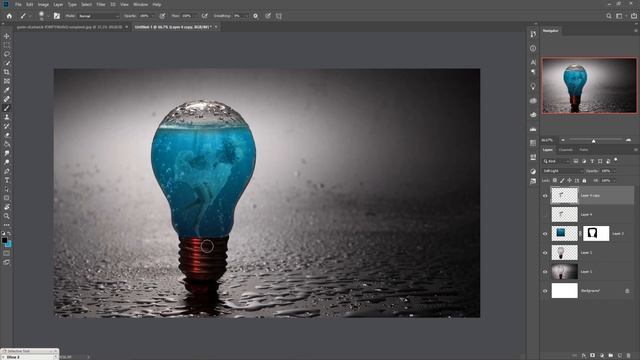Open the Properties info icon in collapsed dock
The height and width of the screenshot is (360, 640).
click(533, 48)
